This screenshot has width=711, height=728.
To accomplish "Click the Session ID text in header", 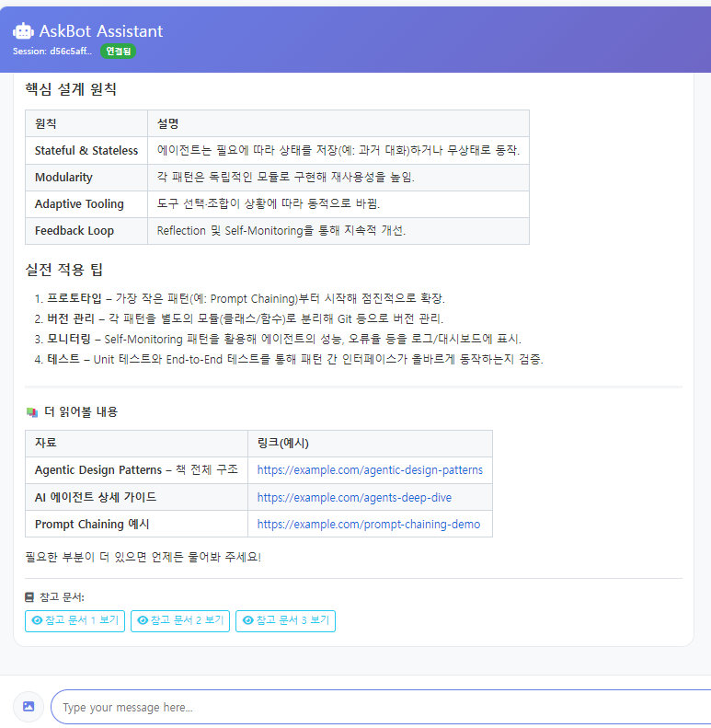I will point(52,52).
